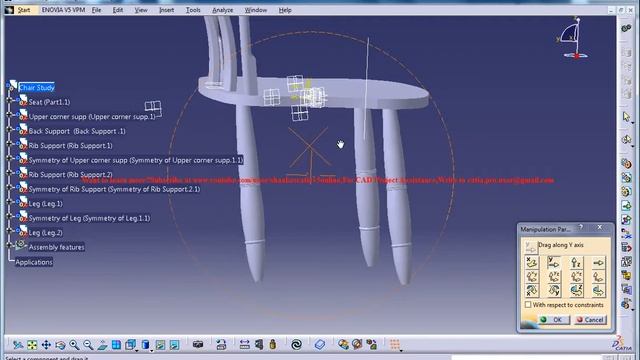Image resolution: width=640 pixels, height=360 pixels.
Task: Select Drag along any plane button
Action: (598, 277)
